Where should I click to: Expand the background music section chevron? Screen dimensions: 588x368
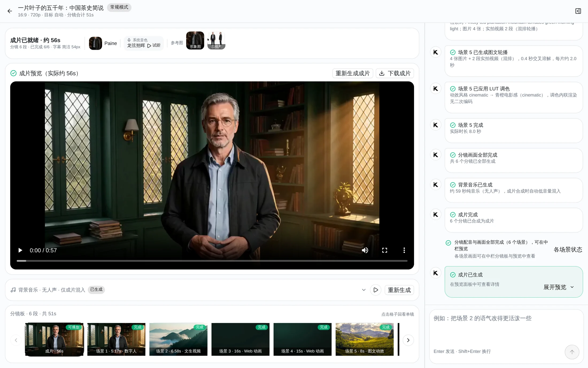[x=364, y=290]
